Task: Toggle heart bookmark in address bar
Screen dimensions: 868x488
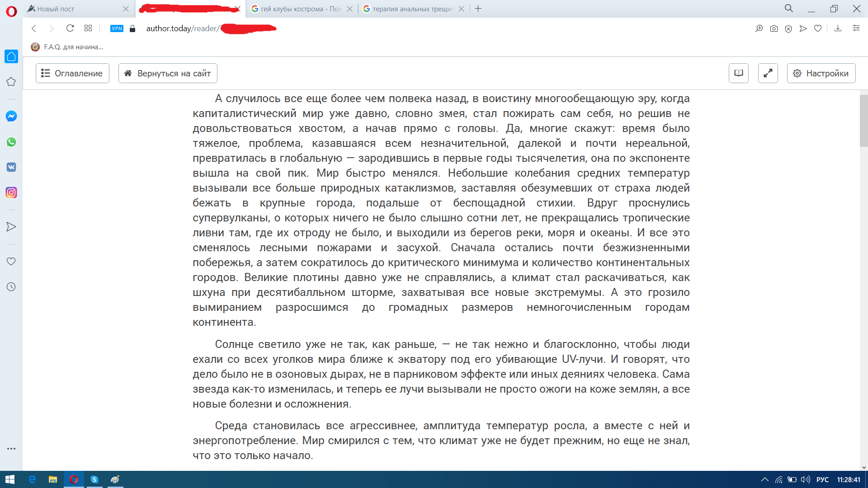Action: click(x=818, y=28)
